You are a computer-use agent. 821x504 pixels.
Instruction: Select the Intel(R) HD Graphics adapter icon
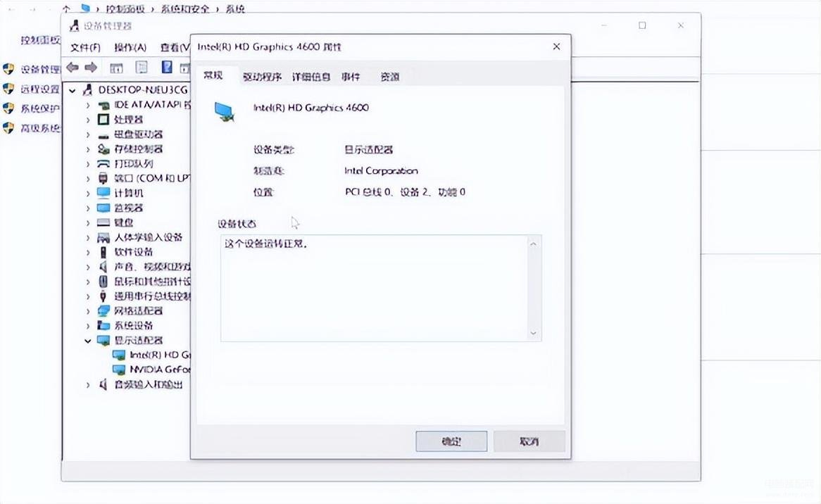pos(119,355)
